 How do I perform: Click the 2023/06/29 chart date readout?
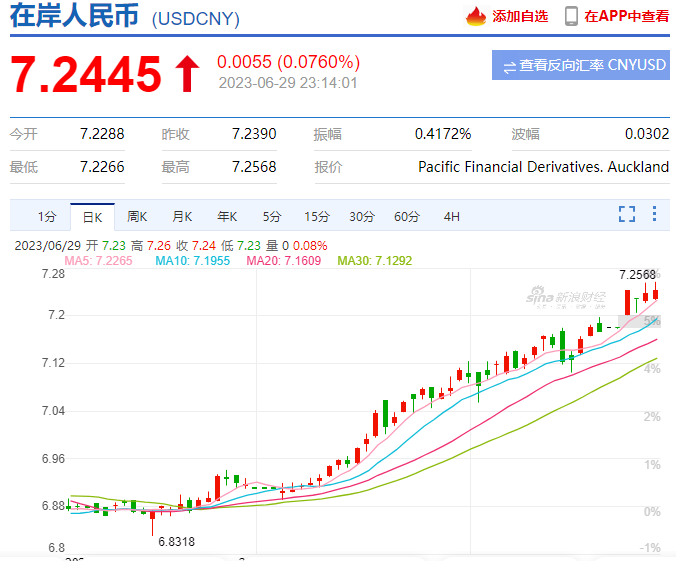[x=47, y=245]
